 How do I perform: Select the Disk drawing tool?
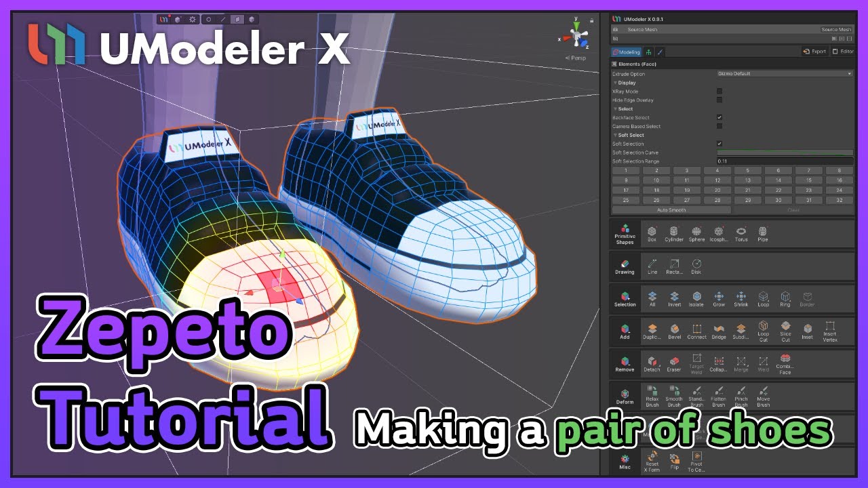(696, 266)
